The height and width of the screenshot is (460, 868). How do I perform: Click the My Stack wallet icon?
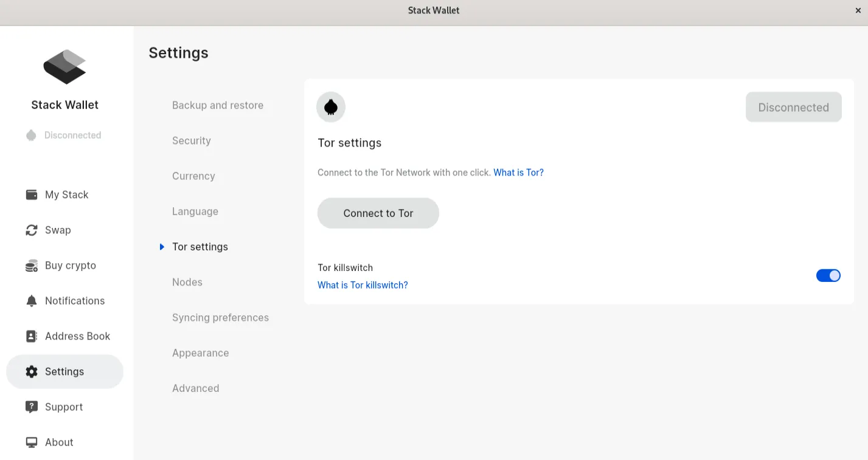[32, 194]
